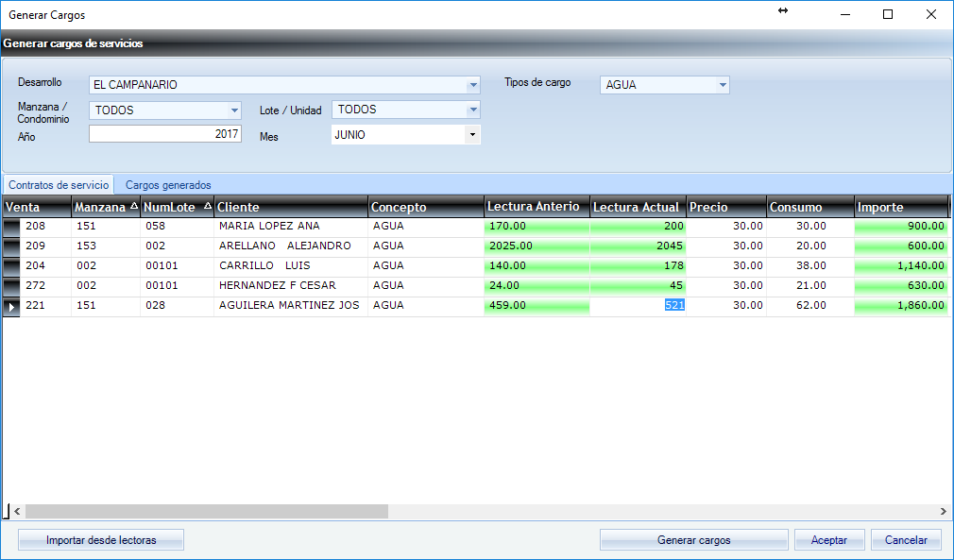Sort by the Manzana column header
Screen dimensions: 954x560
click(106, 207)
